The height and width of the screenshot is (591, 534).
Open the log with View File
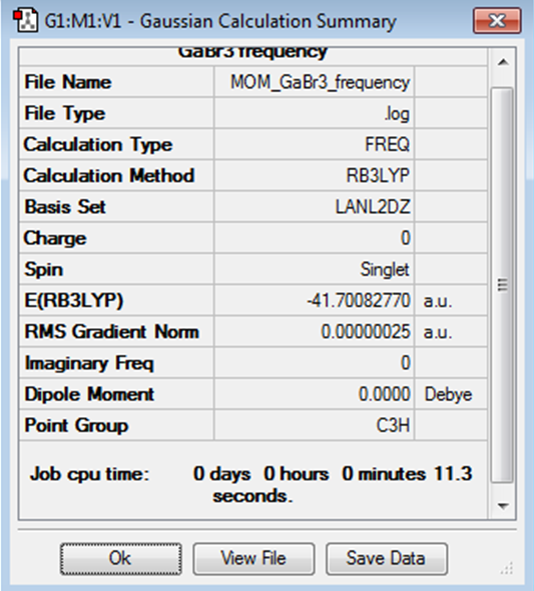254,559
